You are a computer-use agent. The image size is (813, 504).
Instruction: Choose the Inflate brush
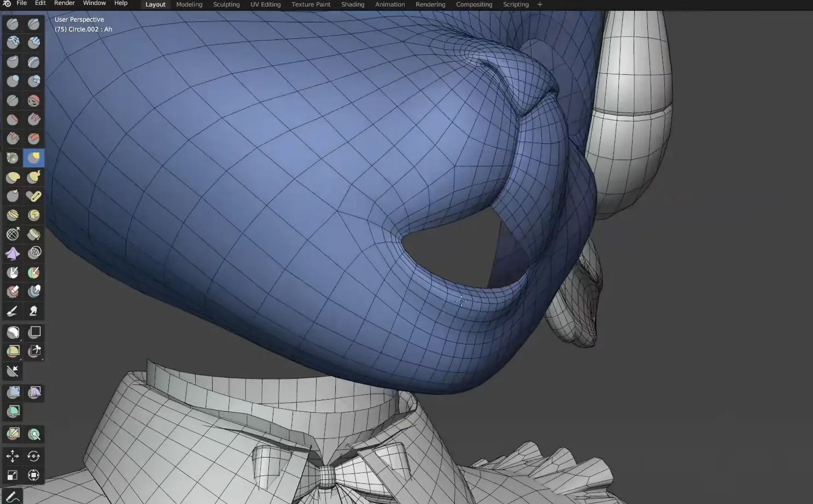13,81
